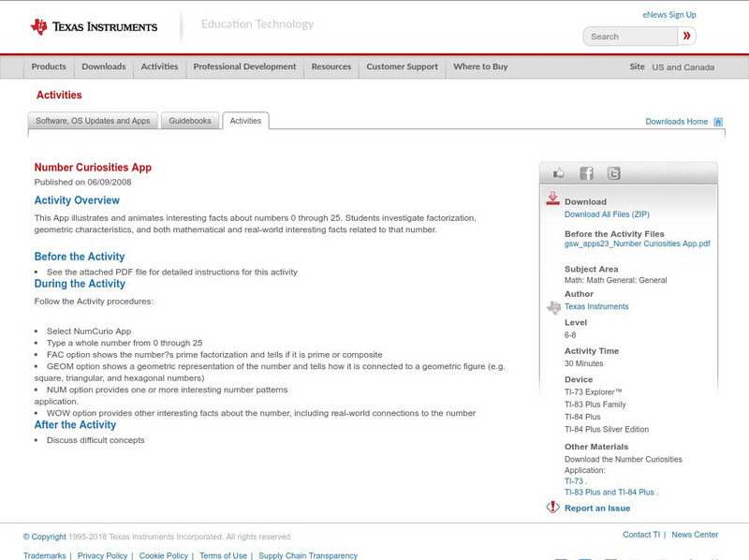Image resolution: width=749 pixels, height=560 pixels.
Task: Open Software, OS Updates and Apps tab
Action: [93, 121]
